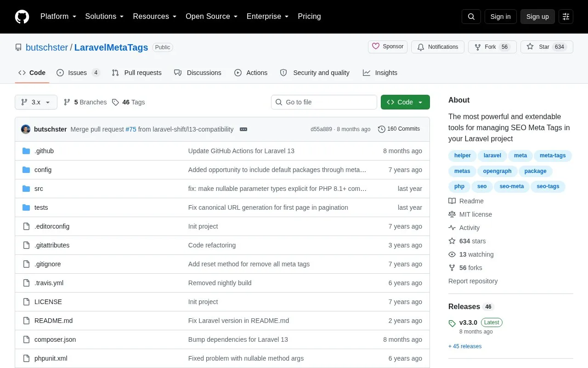This screenshot has width=588, height=368.
Task: Open pull request #75 link
Action: (x=131, y=129)
